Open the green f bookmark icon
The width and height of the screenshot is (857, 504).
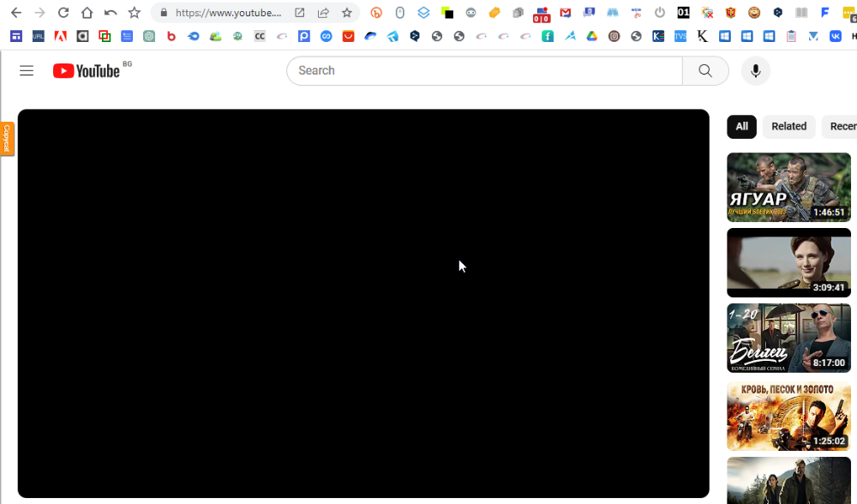[547, 36]
